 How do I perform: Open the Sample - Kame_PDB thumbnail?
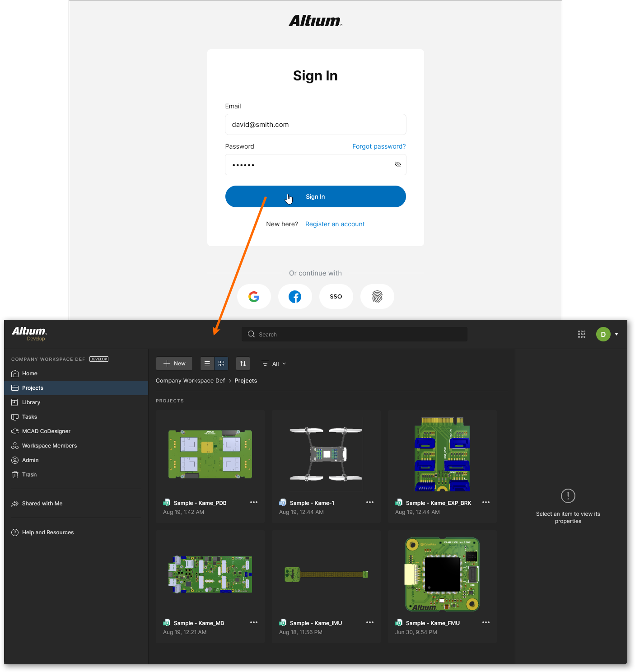coord(210,454)
